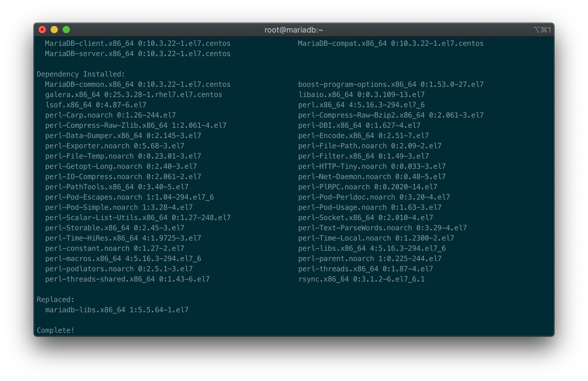Click the perl-macros.x86_64 entry

[123, 259]
